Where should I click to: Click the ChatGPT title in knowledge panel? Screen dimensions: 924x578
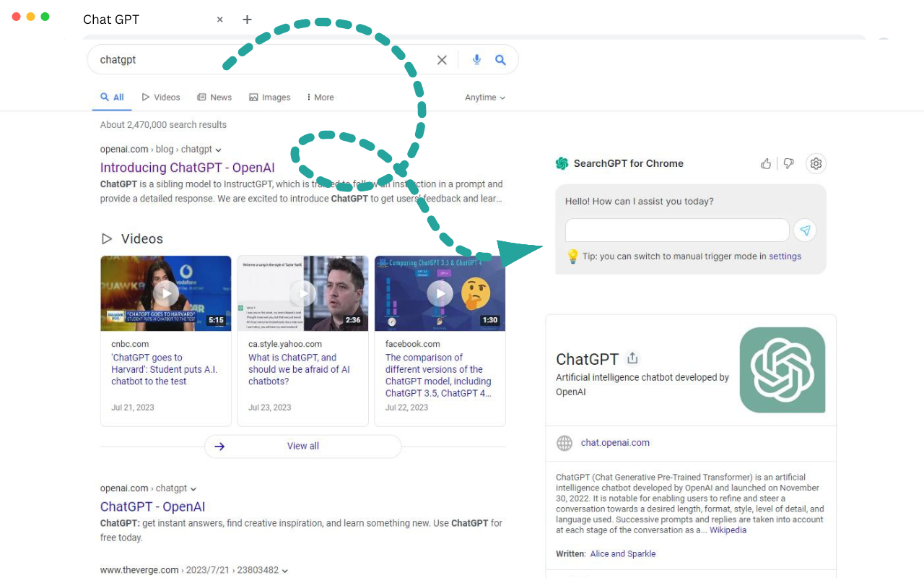tap(588, 359)
